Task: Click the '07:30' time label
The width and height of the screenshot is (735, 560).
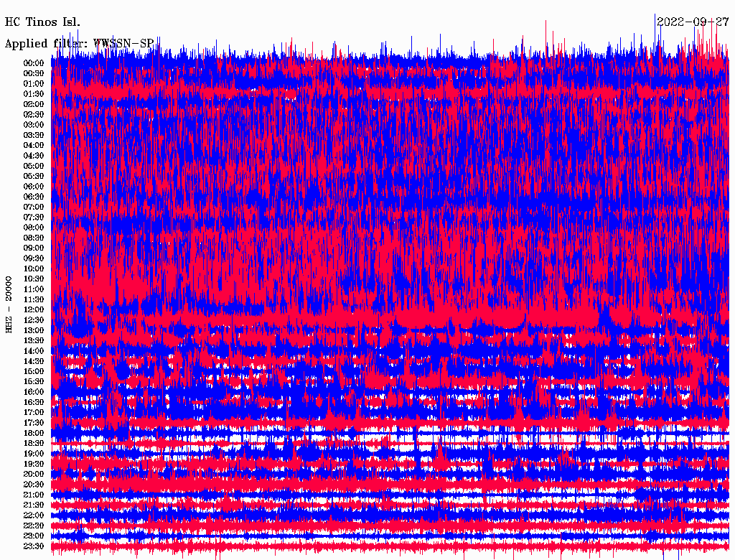Action: coord(34,217)
